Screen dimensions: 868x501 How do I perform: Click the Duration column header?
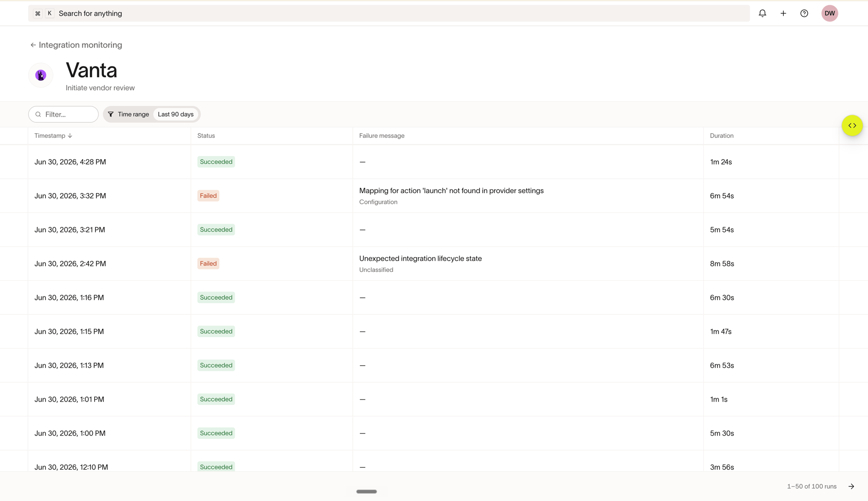pos(722,136)
